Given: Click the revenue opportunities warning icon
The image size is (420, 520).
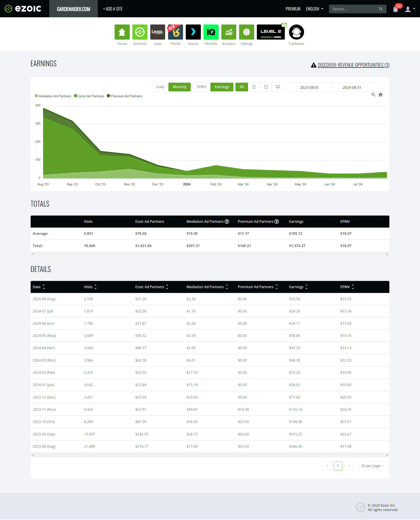Looking at the screenshot, I should tap(313, 65).
